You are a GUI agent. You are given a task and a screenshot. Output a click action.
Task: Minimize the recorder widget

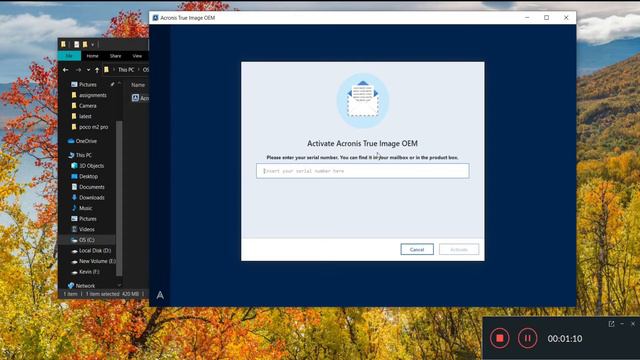[622, 324]
